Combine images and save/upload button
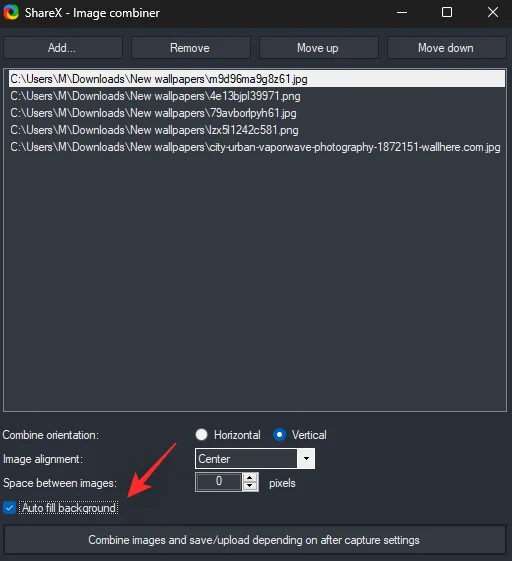The height and width of the screenshot is (561, 512). pos(254,540)
